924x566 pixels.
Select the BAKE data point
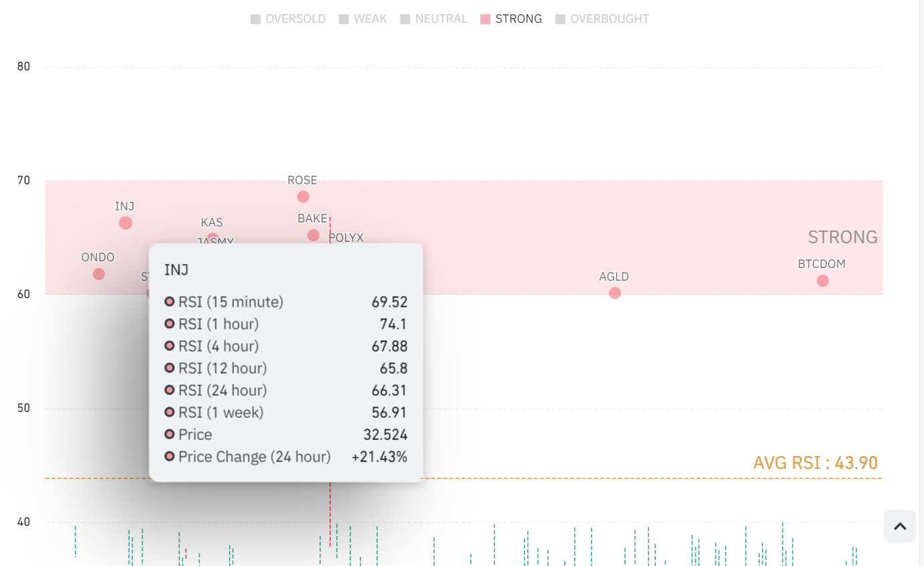[x=313, y=235]
